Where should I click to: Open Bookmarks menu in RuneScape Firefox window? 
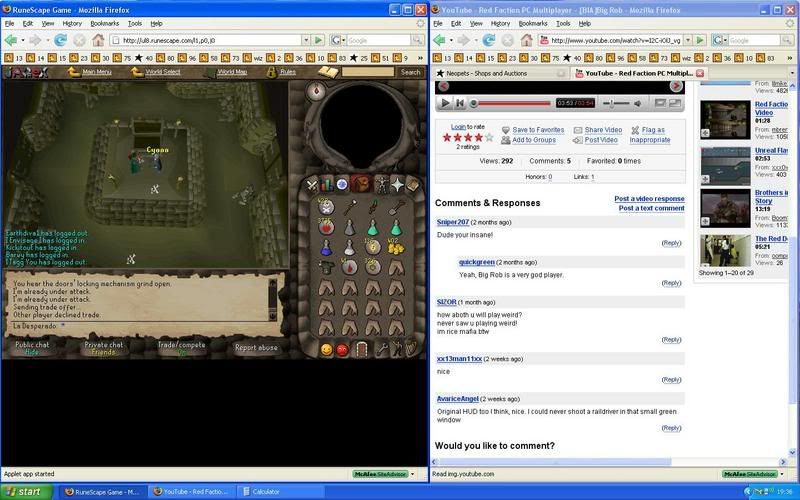tap(104, 23)
